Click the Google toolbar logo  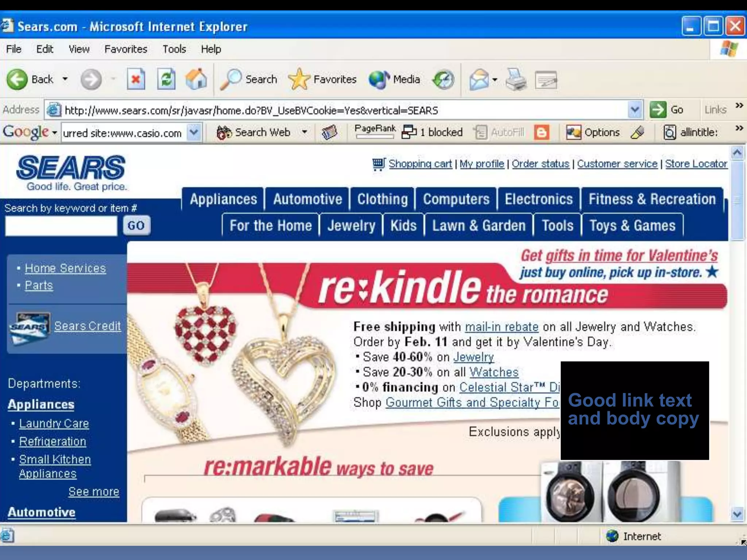(x=26, y=132)
